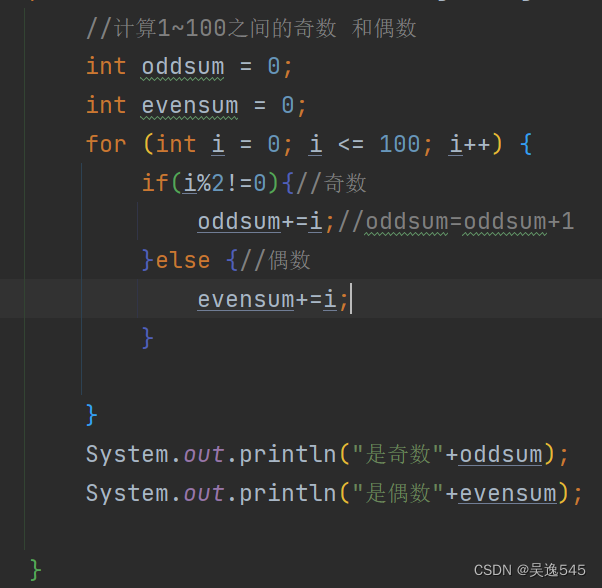Click the 'int' keyword before evensum
The height and width of the screenshot is (588, 602).
point(106,105)
